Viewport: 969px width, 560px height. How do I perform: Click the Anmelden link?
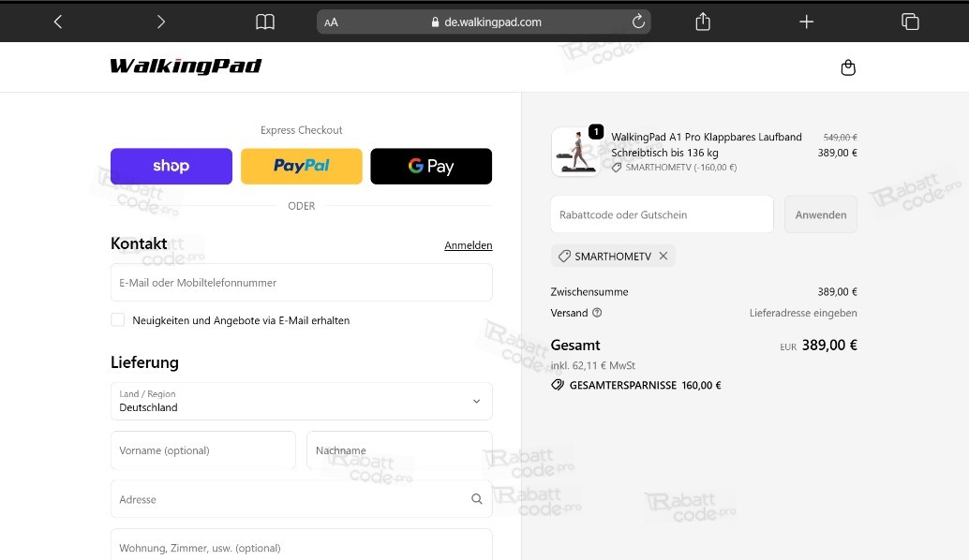[468, 244]
